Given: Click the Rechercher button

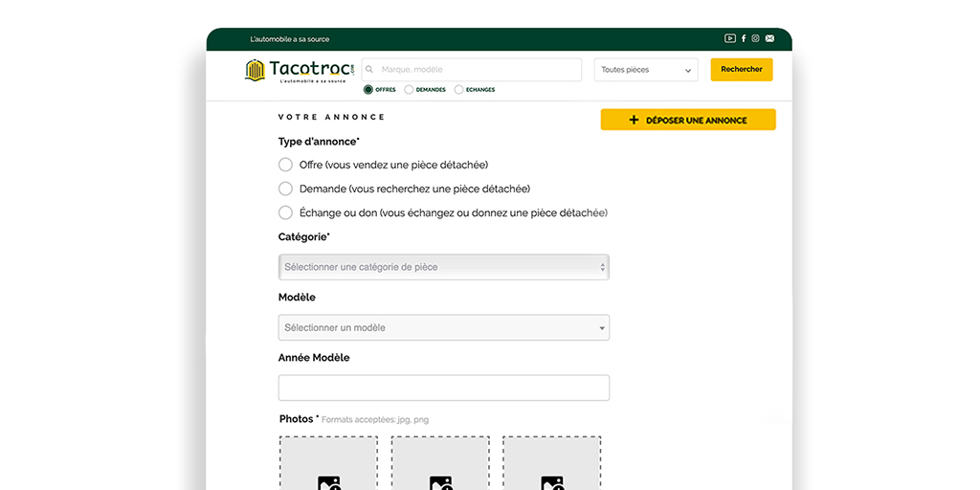Looking at the screenshot, I should tap(742, 69).
